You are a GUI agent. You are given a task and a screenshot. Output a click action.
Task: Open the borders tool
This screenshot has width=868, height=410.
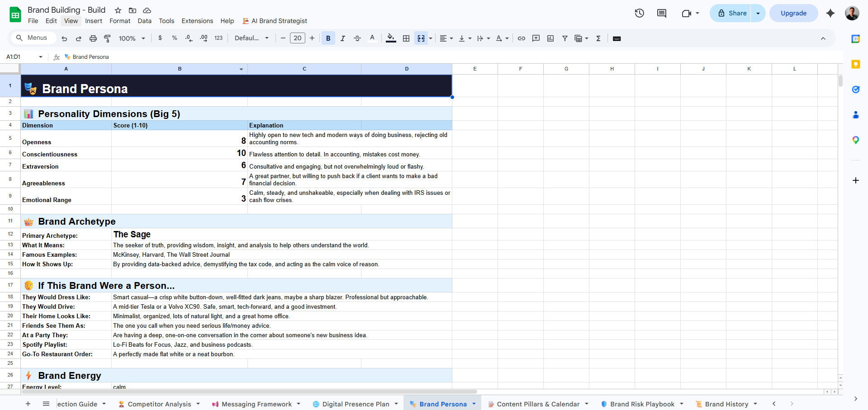pyautogui.click(x=406, y=38)
